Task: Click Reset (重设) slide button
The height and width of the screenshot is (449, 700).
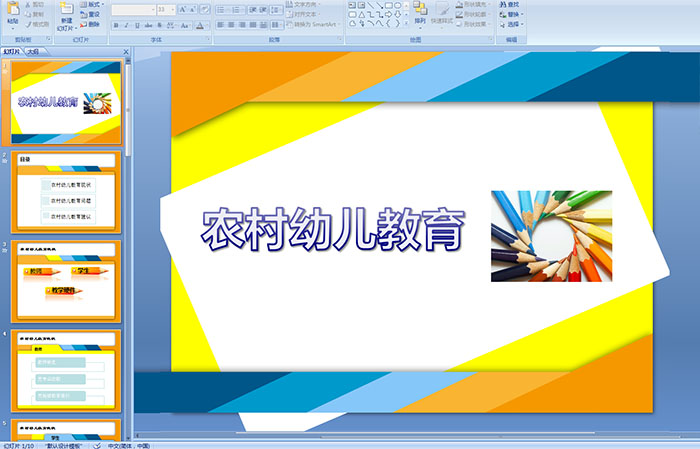Action: tap(90, 14)
